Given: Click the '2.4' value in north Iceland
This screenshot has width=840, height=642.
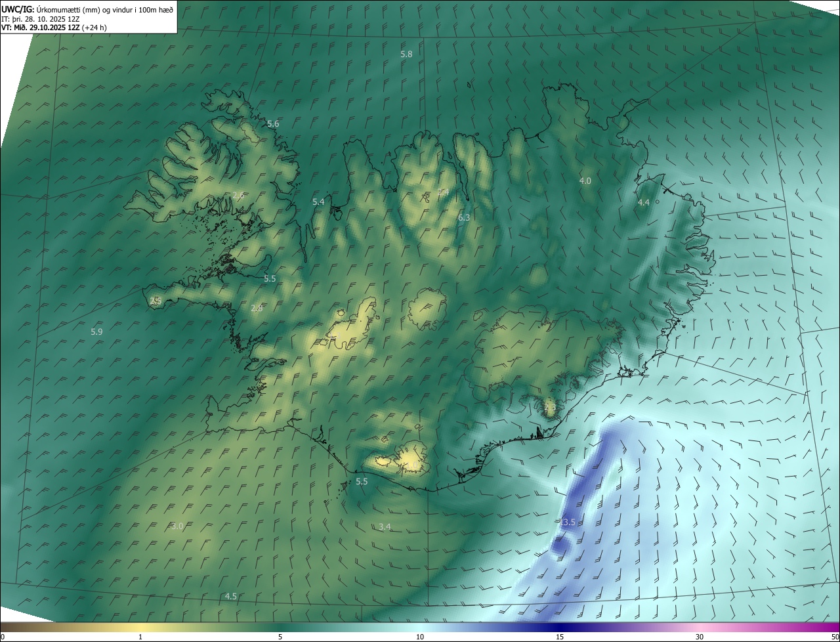Looking at the screenshot, I should [x=444, y=192].
